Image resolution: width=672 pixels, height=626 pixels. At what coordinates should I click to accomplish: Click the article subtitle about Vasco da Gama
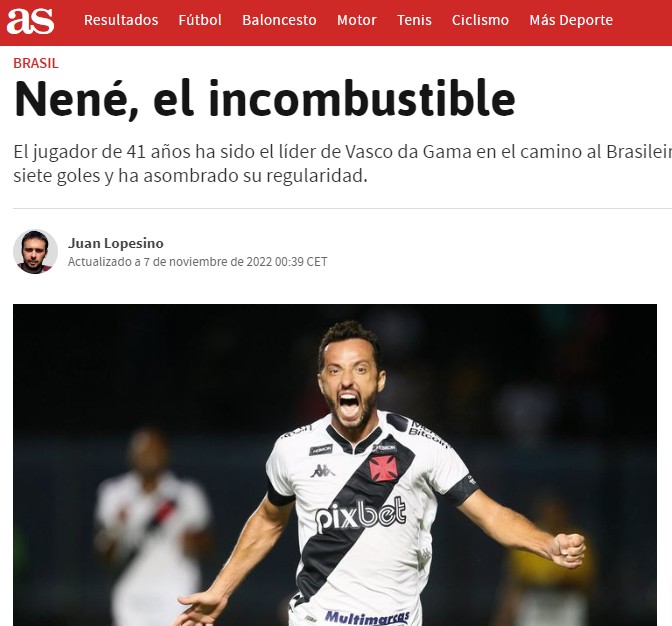pyautogui.click(x=342, y=164)
